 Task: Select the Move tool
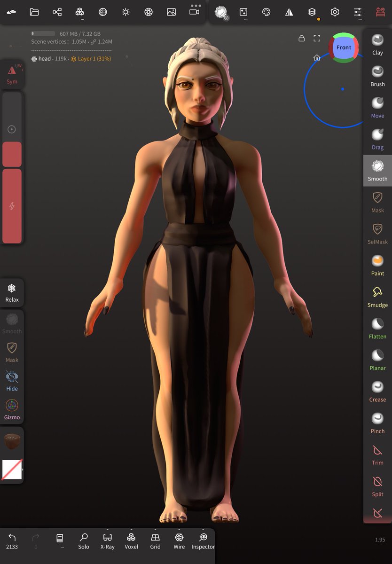click(x=377, y=108)
